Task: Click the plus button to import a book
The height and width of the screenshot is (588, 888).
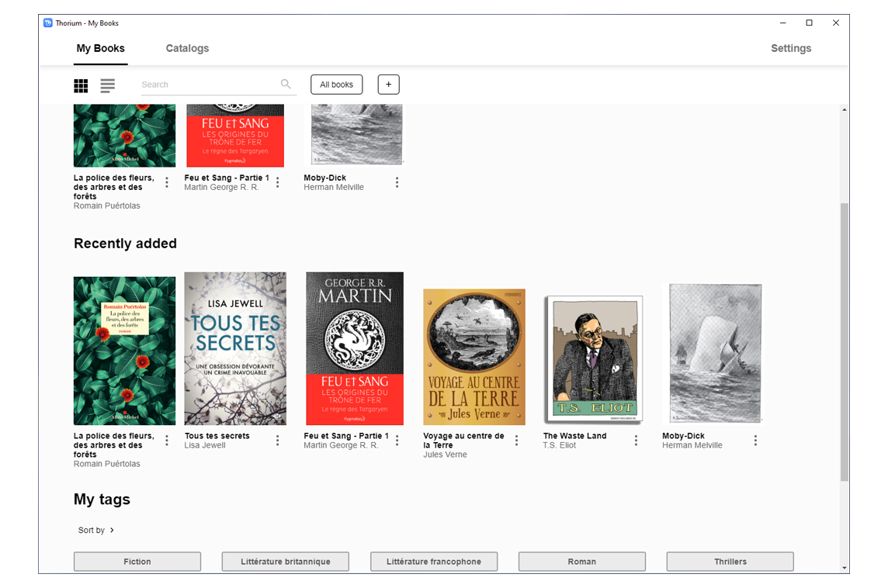Action: point(388,85)
